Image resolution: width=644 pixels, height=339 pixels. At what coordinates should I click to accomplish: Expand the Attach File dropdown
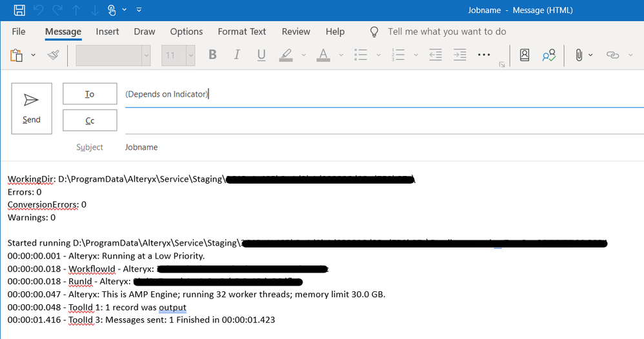[x=590, y=55]
